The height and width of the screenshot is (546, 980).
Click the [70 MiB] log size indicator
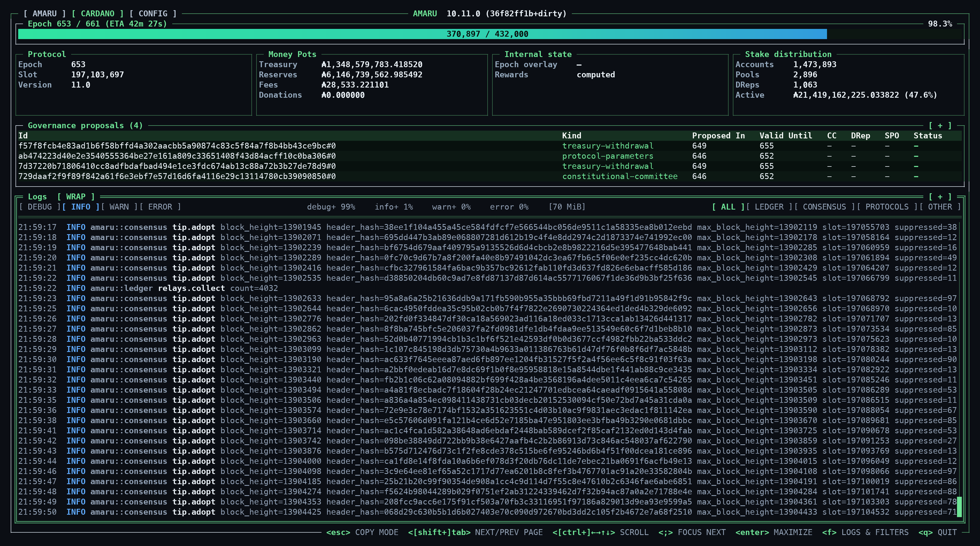(567, 207)
